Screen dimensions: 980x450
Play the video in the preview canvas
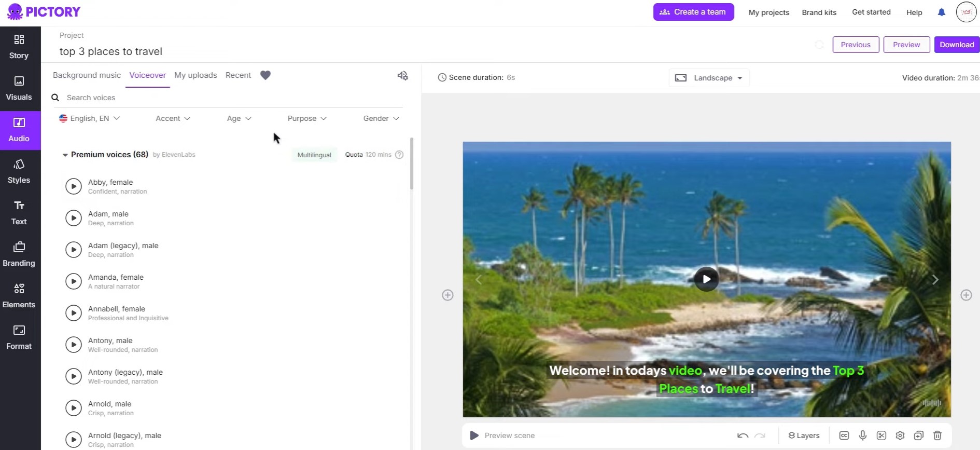point(706,279)
